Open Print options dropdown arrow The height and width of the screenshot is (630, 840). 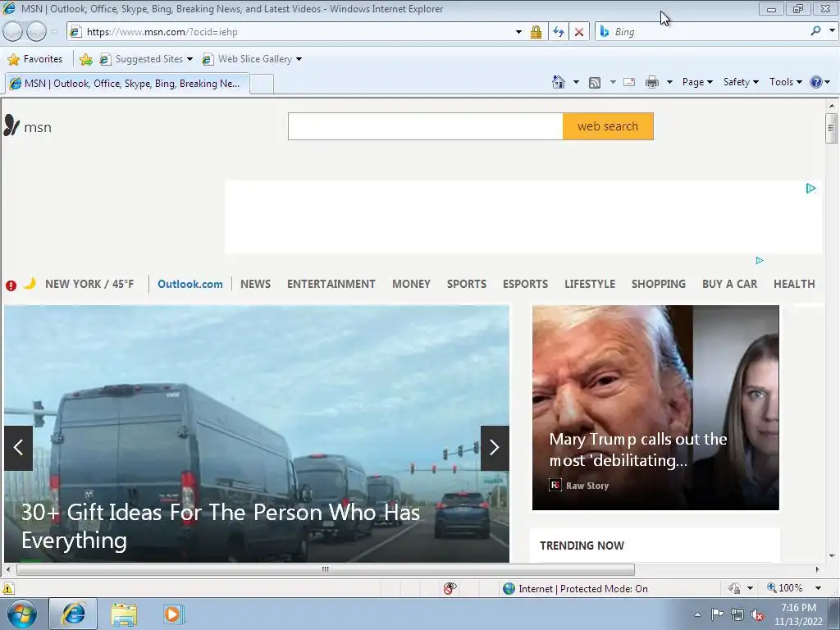669,83
